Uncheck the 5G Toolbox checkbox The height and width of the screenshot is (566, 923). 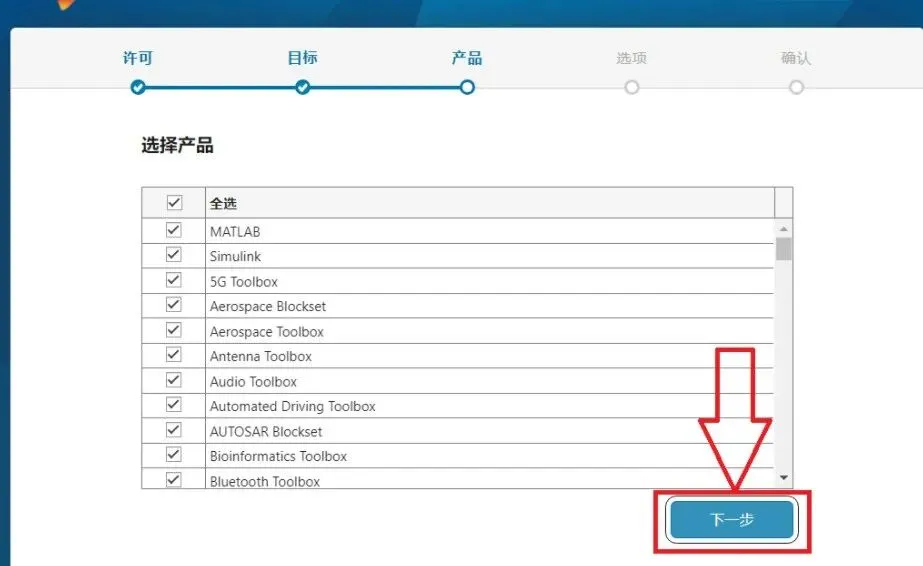tap(174, 280)
